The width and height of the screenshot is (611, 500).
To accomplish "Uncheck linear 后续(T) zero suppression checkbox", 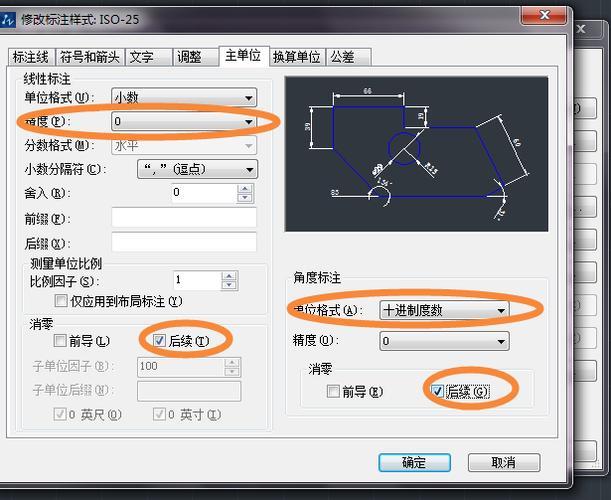I will [159, 341].
